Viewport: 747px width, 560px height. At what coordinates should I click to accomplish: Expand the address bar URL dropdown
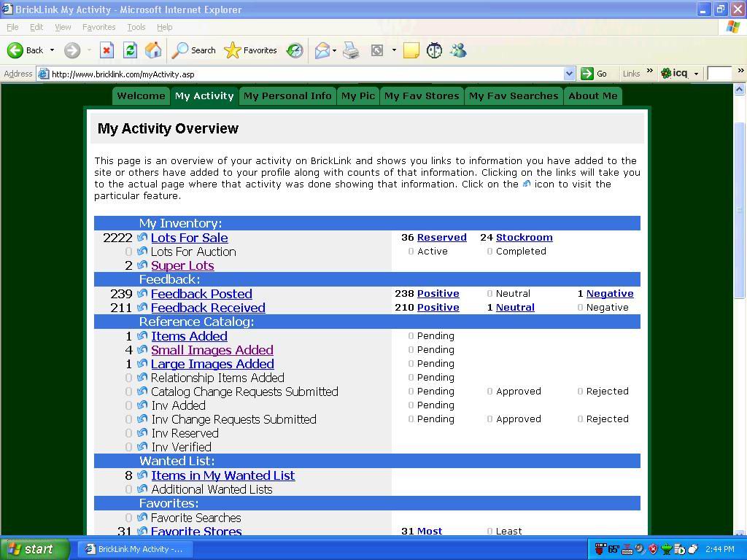pos(569,74)
